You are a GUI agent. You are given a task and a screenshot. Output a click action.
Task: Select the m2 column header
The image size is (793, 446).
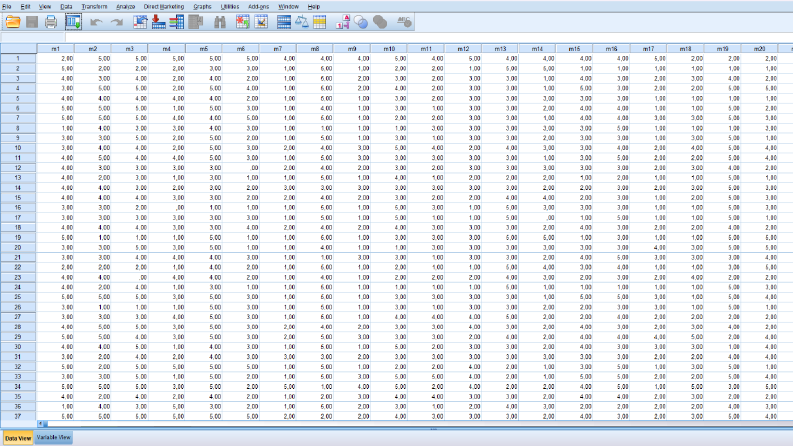coord(93,49)
